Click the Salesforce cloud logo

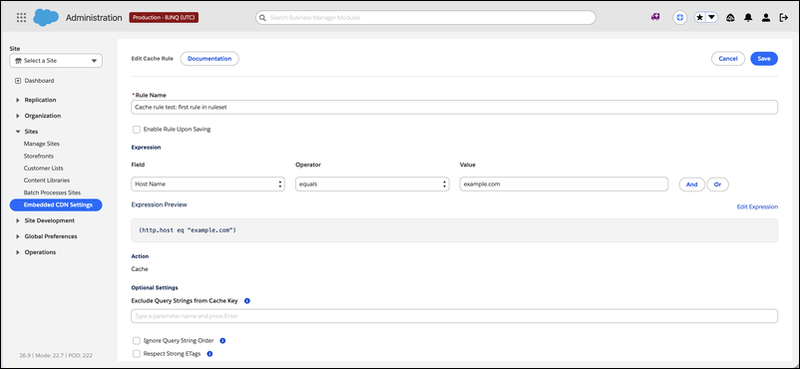[46, 17]
